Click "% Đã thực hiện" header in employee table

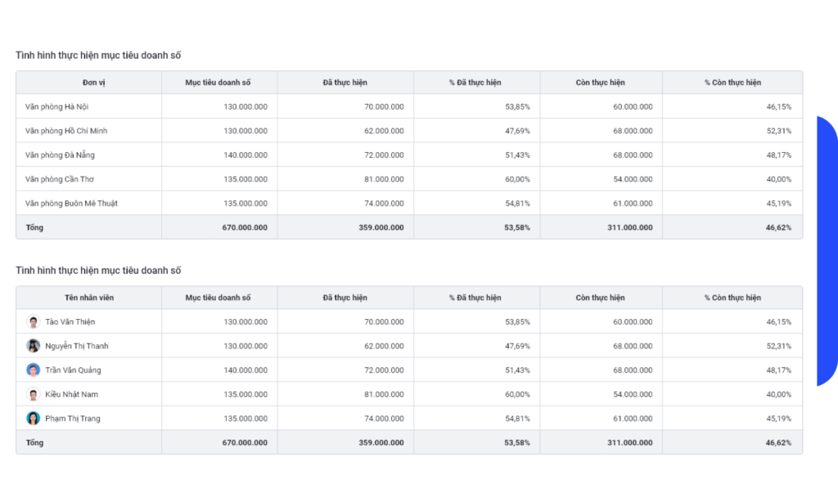(475, 298)
